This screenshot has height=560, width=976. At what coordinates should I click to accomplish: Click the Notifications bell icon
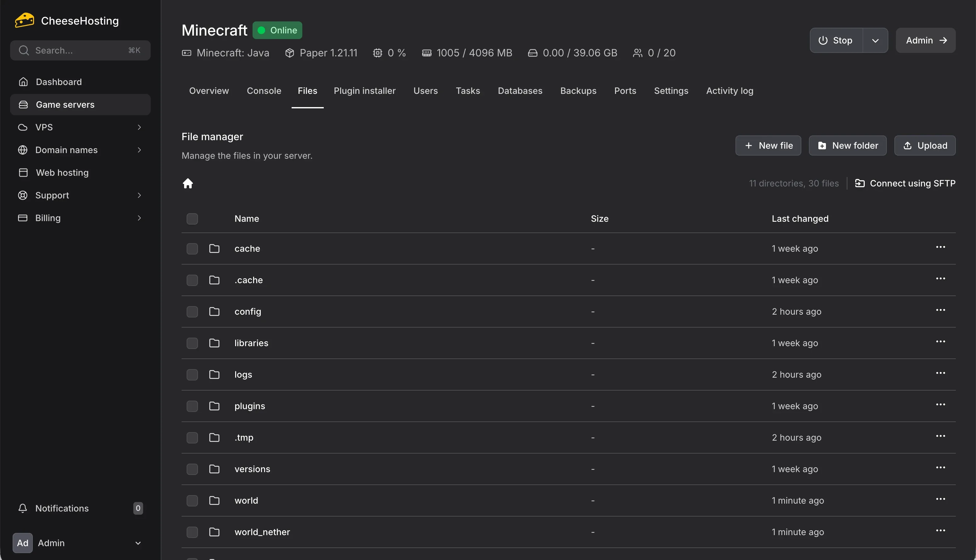point(23,508)
